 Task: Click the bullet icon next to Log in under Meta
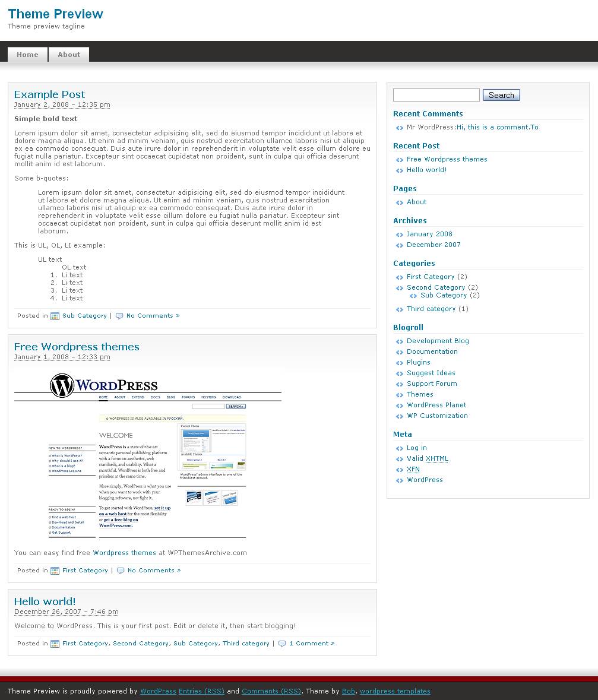[x=398, y=448]
